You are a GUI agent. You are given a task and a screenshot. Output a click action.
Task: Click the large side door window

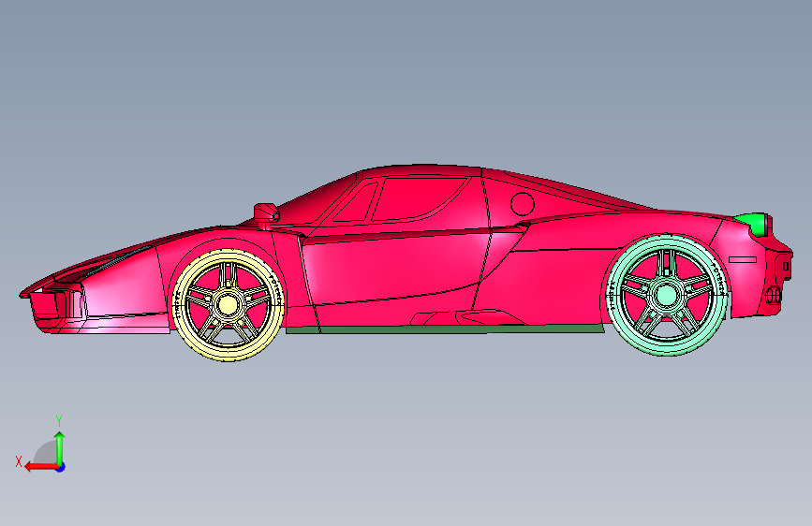420,198
